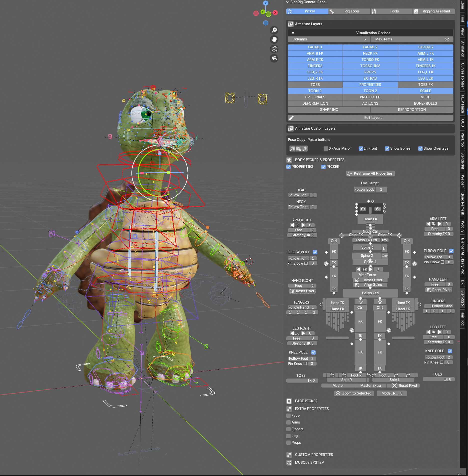
Task: Click the Leg Left IK right arrow
Action: click(x=440, y=332)
